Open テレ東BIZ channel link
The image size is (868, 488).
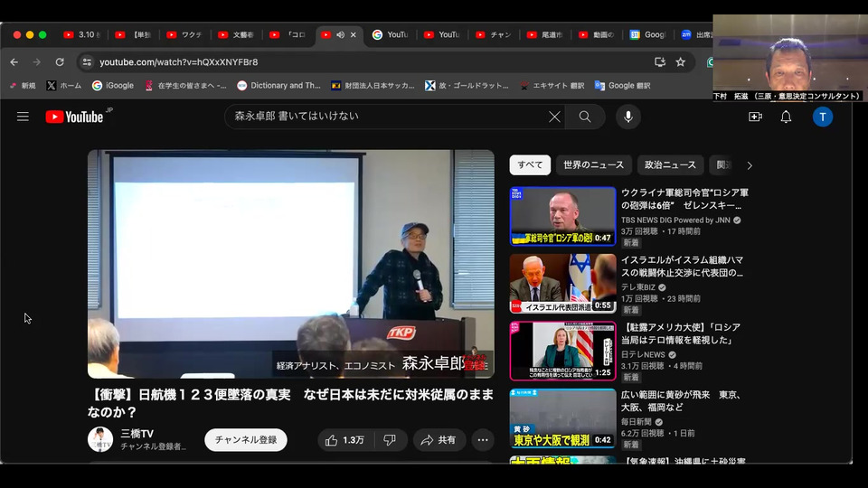(x=638, y=287)
